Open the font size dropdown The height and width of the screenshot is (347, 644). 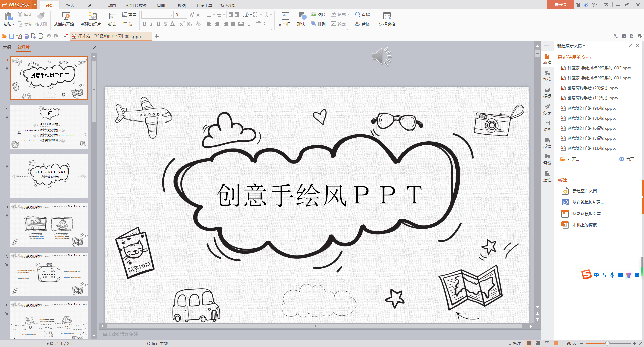(185, 15)
